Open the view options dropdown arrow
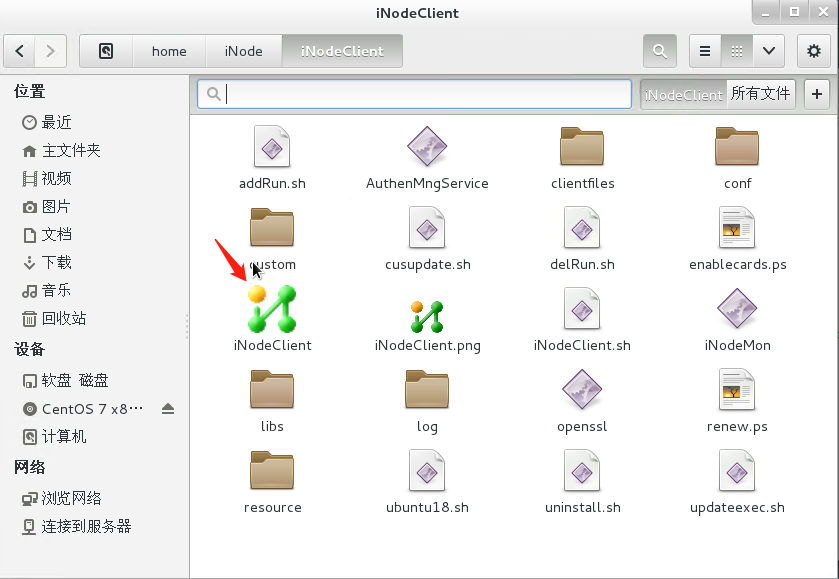This screenshot has width=839, height=579. point(769,51)
